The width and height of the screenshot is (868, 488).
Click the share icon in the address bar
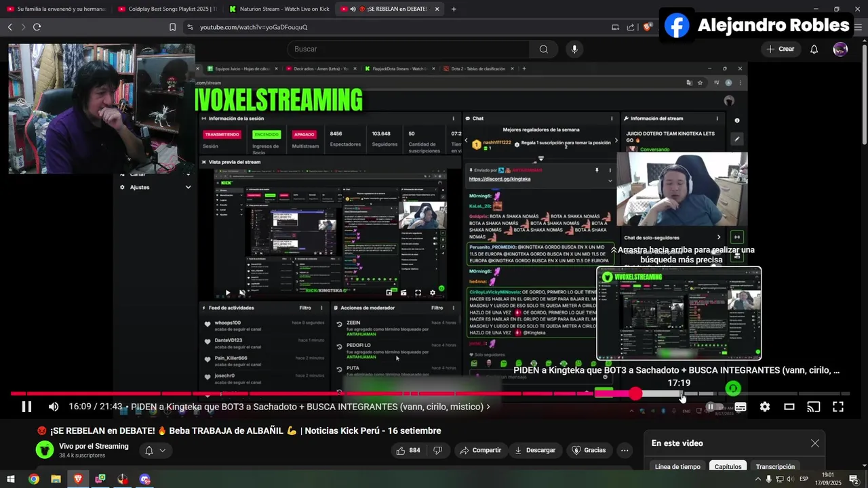[x=631, y=27]
